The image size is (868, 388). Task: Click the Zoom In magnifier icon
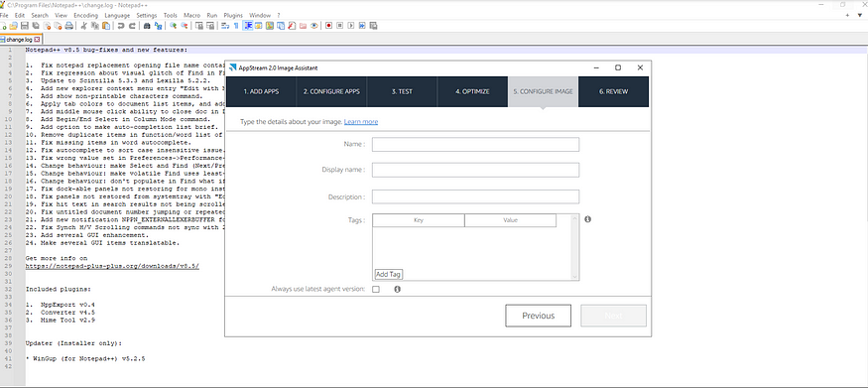(174, 26)
